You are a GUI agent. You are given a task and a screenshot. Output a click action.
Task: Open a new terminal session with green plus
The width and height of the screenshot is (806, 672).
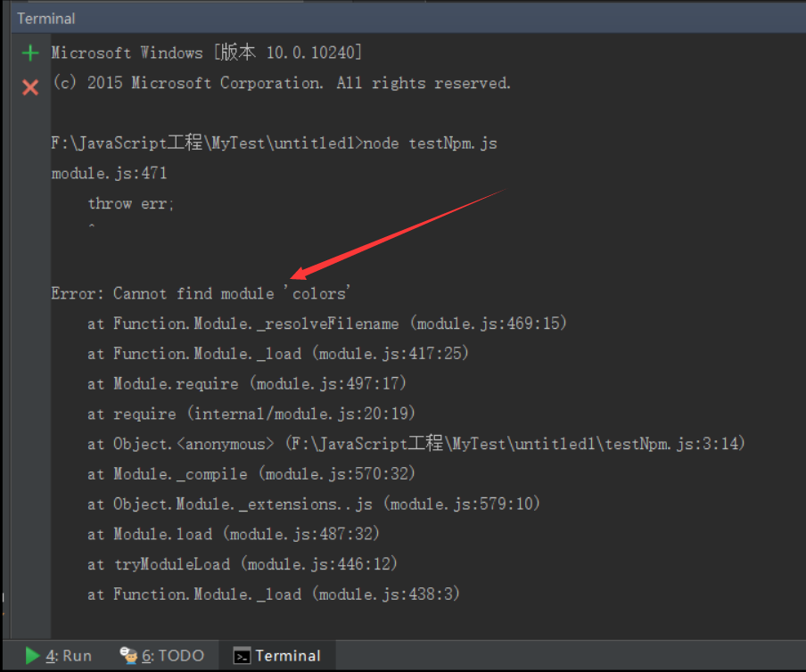30,53
